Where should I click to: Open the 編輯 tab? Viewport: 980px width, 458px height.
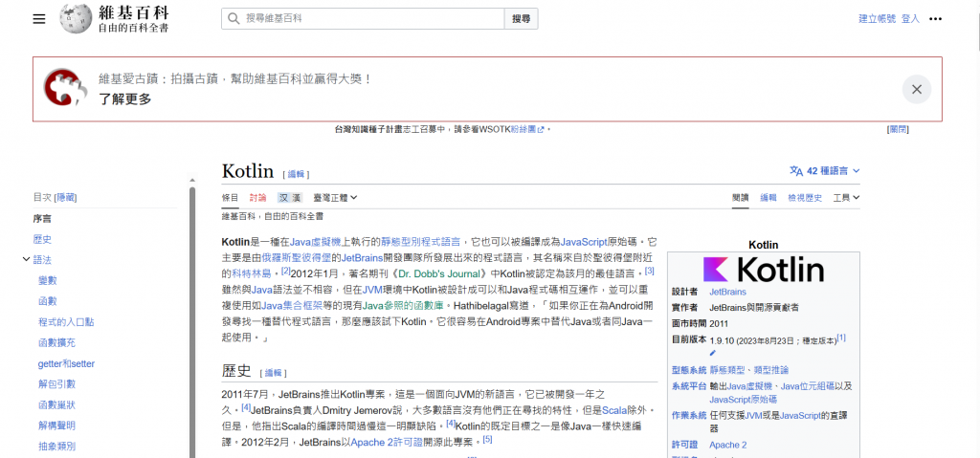(x=768, y=197)
